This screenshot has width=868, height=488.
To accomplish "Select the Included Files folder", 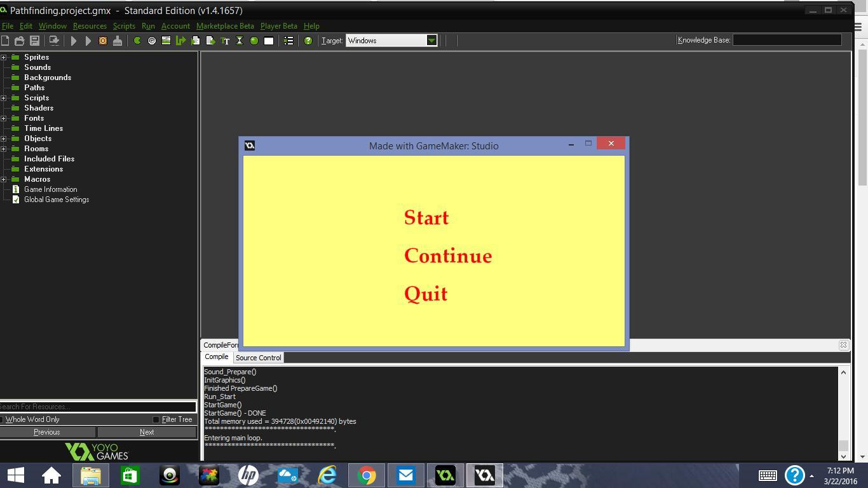I will pos(50,159).
